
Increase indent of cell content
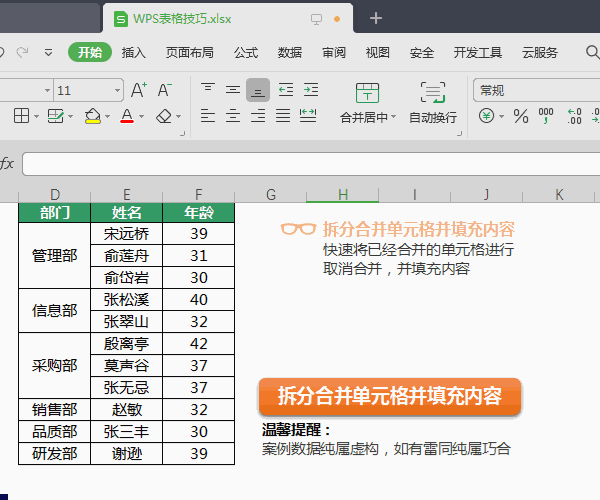[311, 90]
